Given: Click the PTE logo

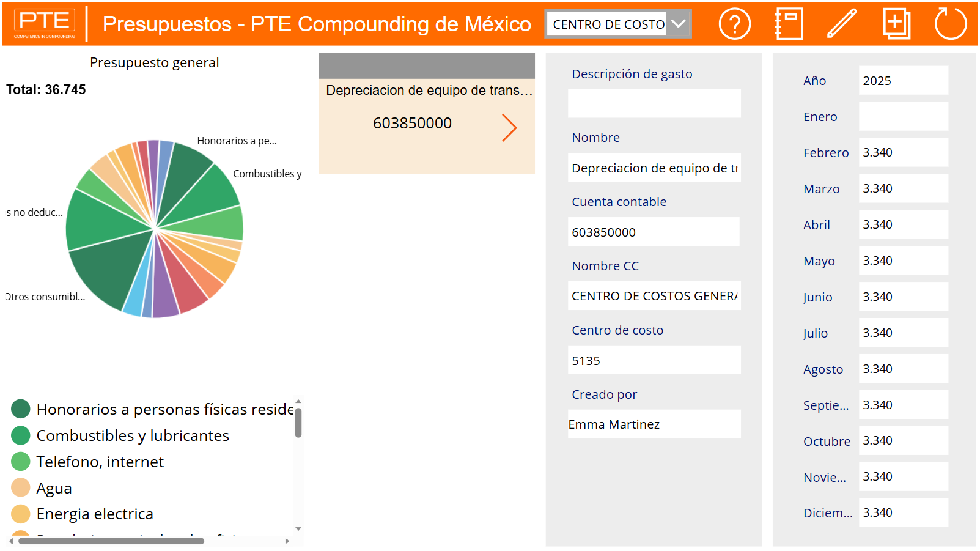Looking at the screenshot, I should coord(45,24).
